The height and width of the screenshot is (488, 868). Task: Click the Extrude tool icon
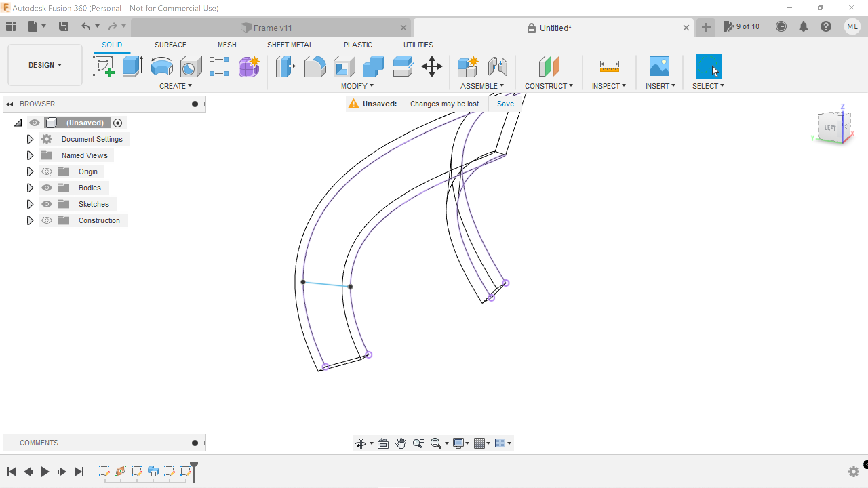132,66
